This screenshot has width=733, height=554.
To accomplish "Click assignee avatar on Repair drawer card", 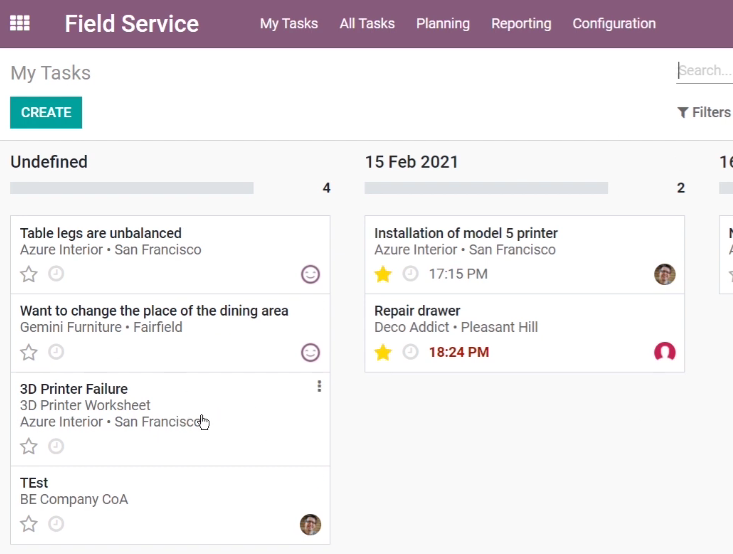I will click(665, 352).
